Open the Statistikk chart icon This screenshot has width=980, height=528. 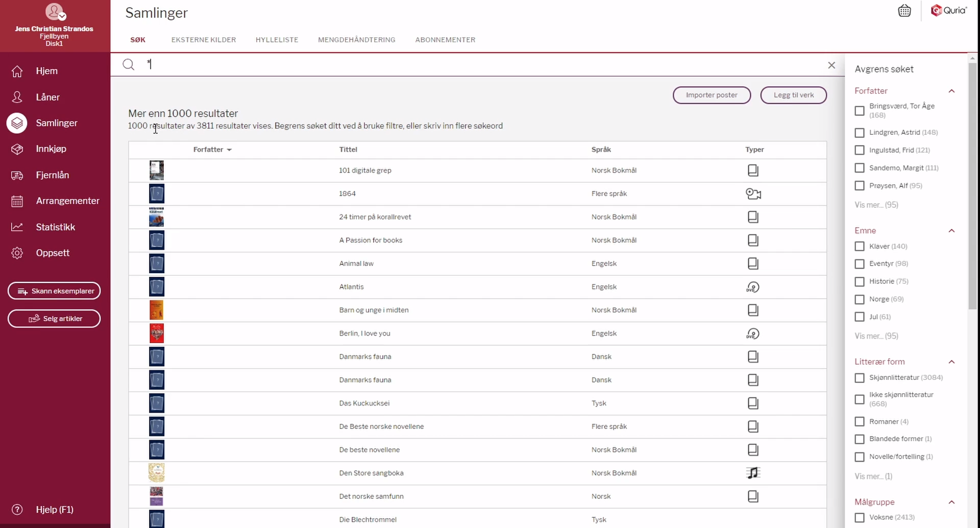click(x=17, y=227)
